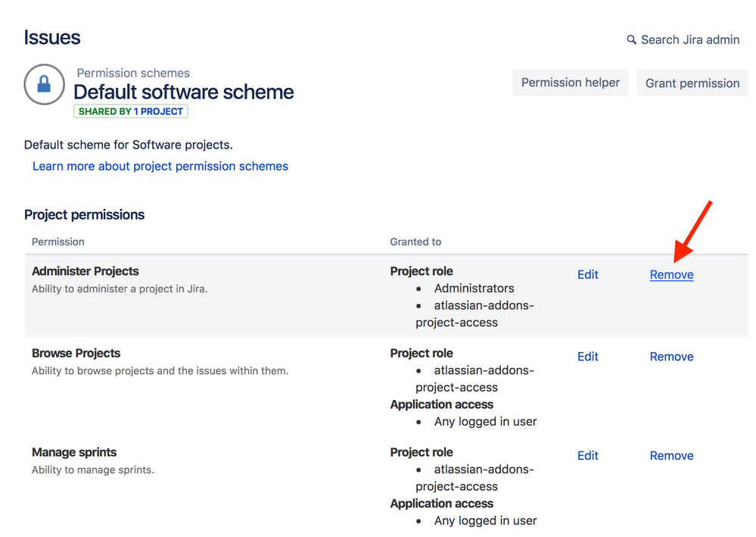Image resolution: width=756 pixels, height=537 pixels.
Task: Edit the Administer Projects permission grants
Action: coord(587,274)
